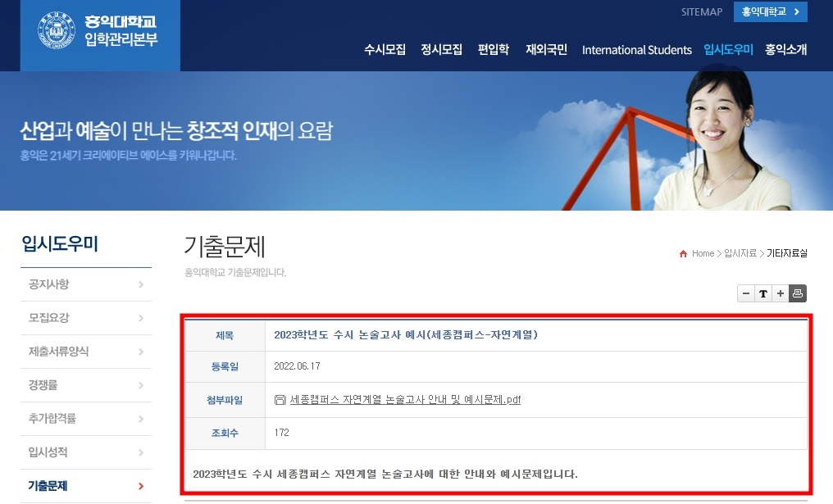Open the 수시모집 top menu

point(385,50)
